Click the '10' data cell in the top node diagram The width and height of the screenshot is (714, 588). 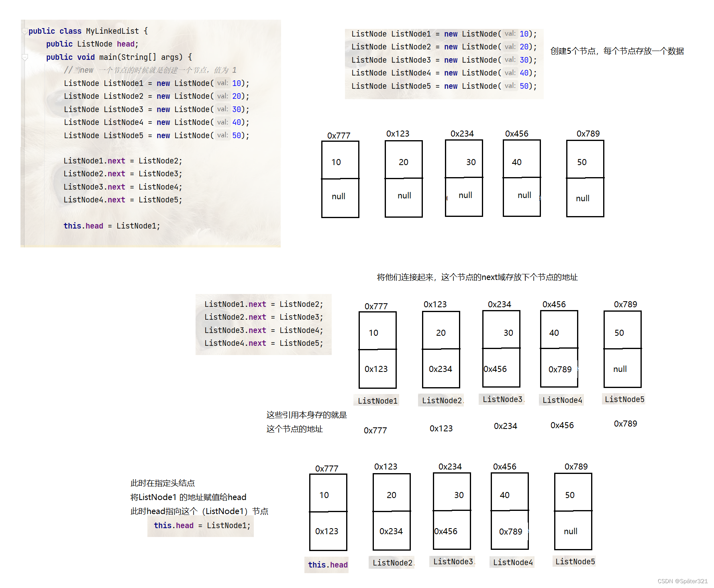(x=340, y=160)
